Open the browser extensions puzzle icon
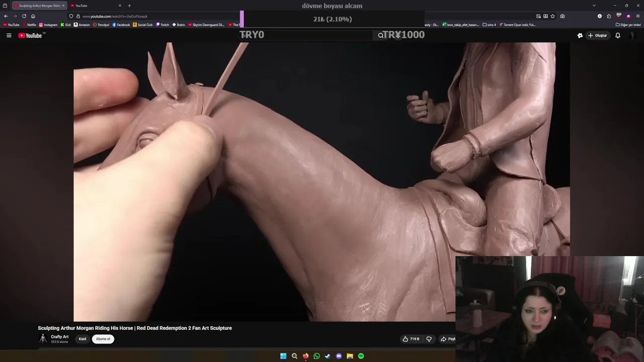The height and width of the screenshot is (362, 644). [x=609, y=16]
